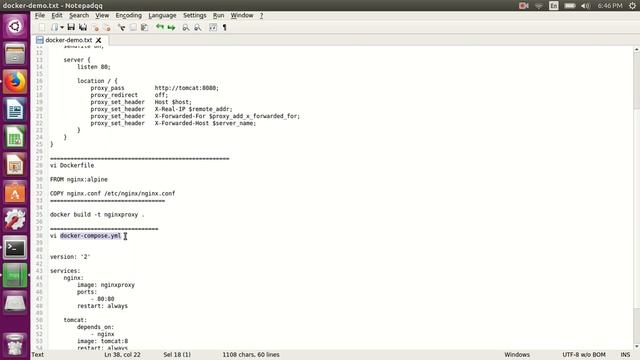Open the En keyboard layout indicator
The image size is (640, 360).
(554, 5)
